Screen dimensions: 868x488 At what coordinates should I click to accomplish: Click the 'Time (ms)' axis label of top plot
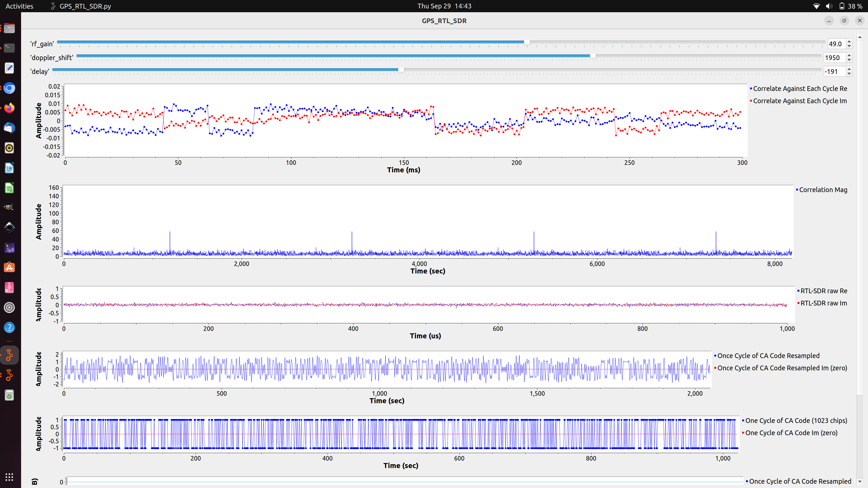404,170
